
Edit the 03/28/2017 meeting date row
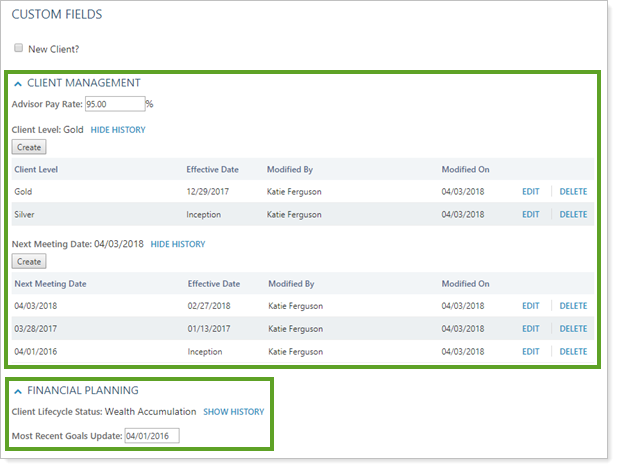(530, 329)
